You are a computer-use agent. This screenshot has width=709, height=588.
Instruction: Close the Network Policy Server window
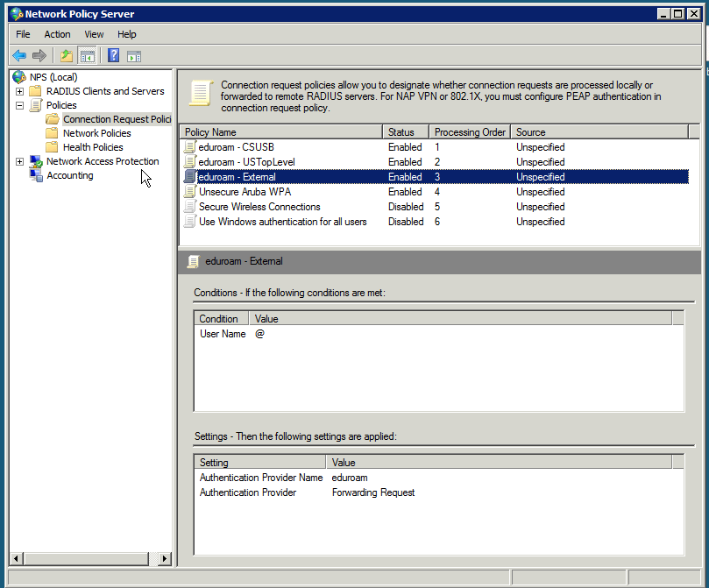click(x=693, y=14)
